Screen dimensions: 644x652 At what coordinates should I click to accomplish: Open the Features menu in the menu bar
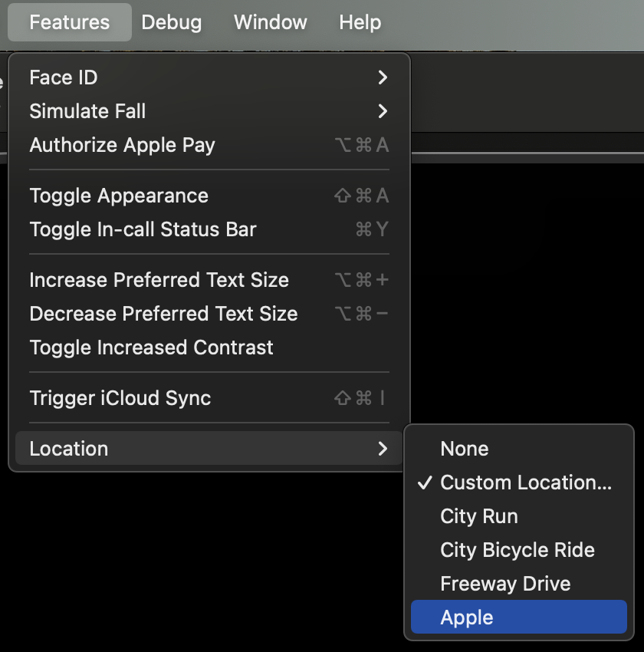pos(70,22)
